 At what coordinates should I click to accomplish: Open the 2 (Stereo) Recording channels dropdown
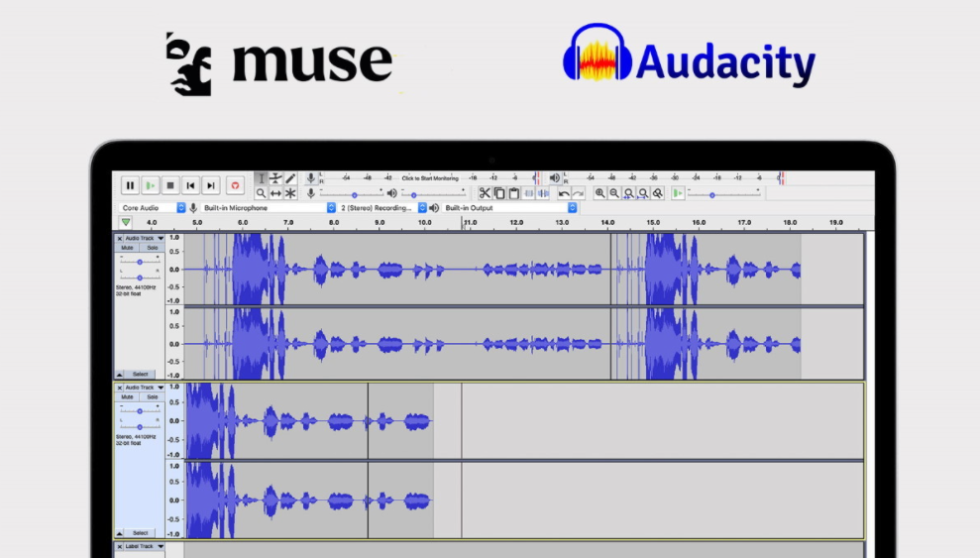pyautogui.click(x=382, y=207)
